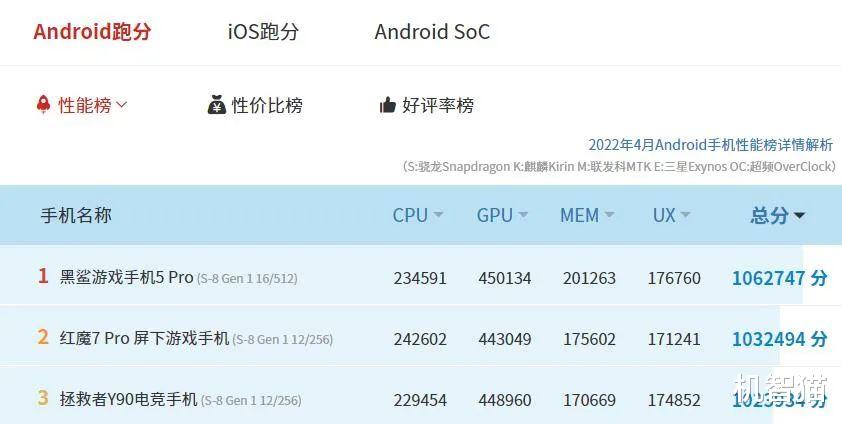Expand the 性能榜 dropdown chevron
The image size is (842, 424).
(x=122, y=104)
